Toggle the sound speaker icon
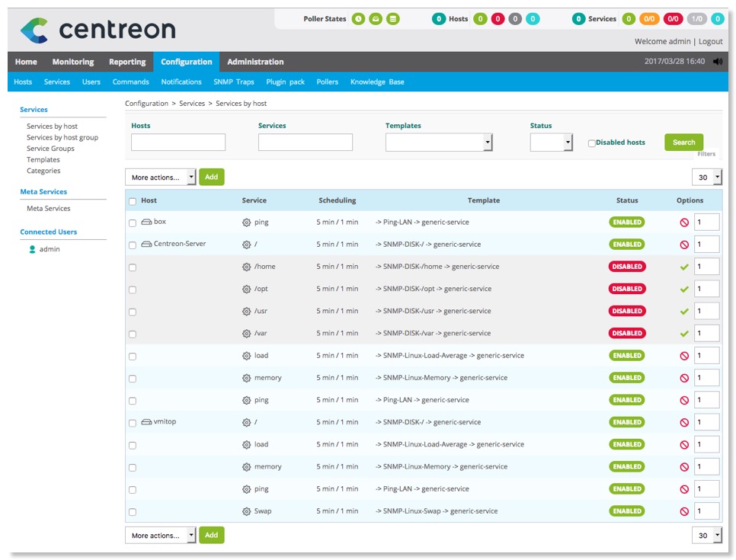This screenshot has height=560, width=736. [717, 62]
